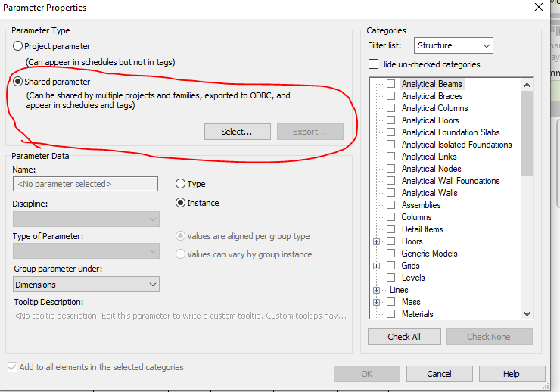Check the Generic Models category
The image size is (560, 392).
point(391,254)
